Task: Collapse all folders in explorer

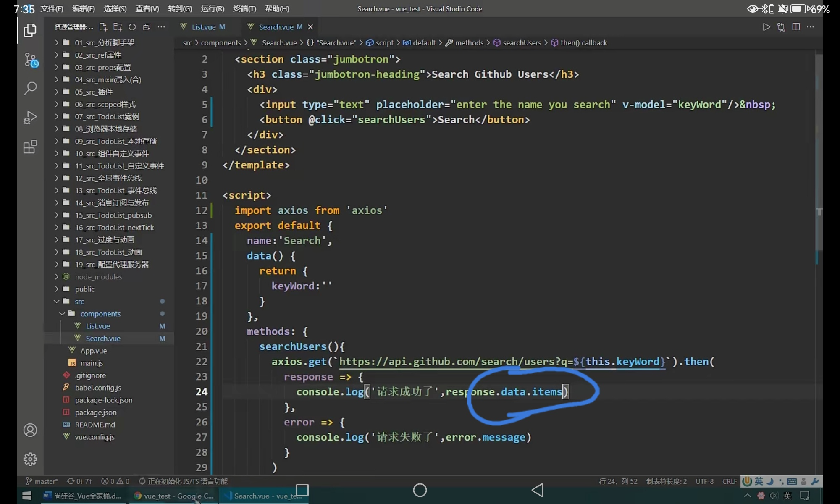Action: tap(147, 27)
